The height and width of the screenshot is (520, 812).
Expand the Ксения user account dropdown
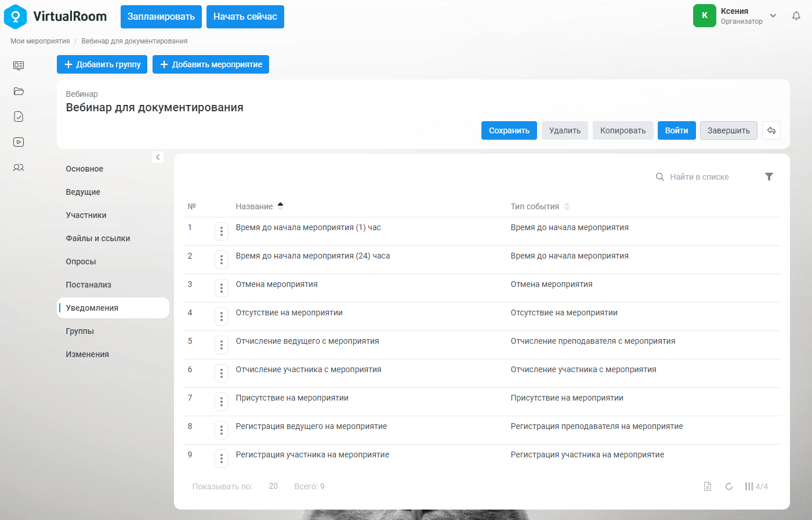773,16
